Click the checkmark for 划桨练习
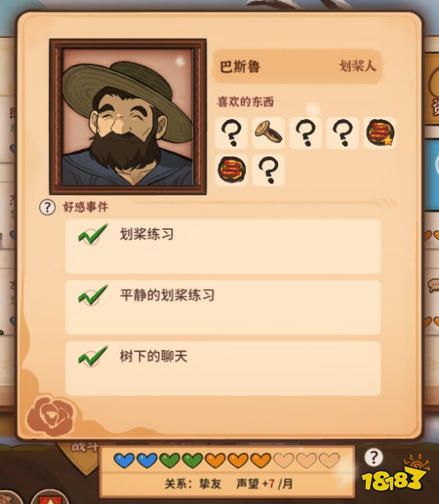 coord(93,234)
